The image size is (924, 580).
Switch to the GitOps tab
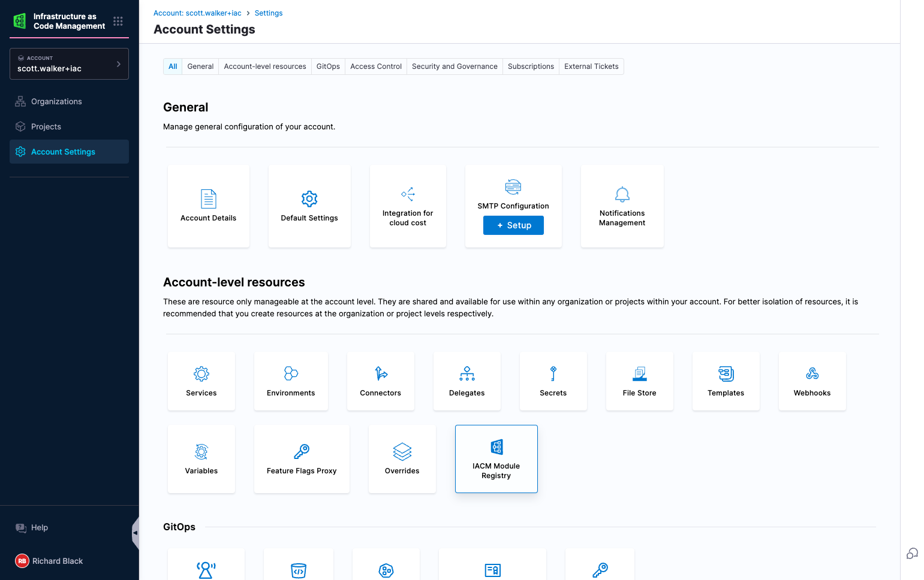coord(328,67)
